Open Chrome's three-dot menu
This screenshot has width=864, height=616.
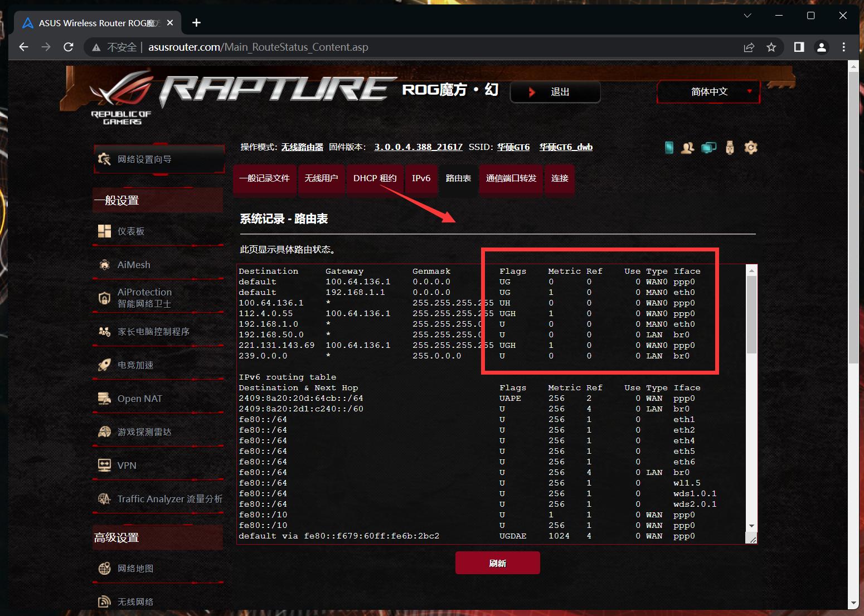point(843,47)
